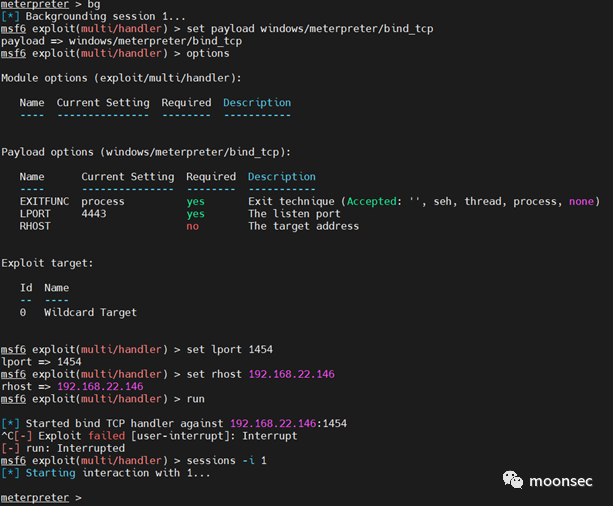Viewport: 613px width, 506px height.
Task: Click 'The listen port' description
Action: (294, 214)
